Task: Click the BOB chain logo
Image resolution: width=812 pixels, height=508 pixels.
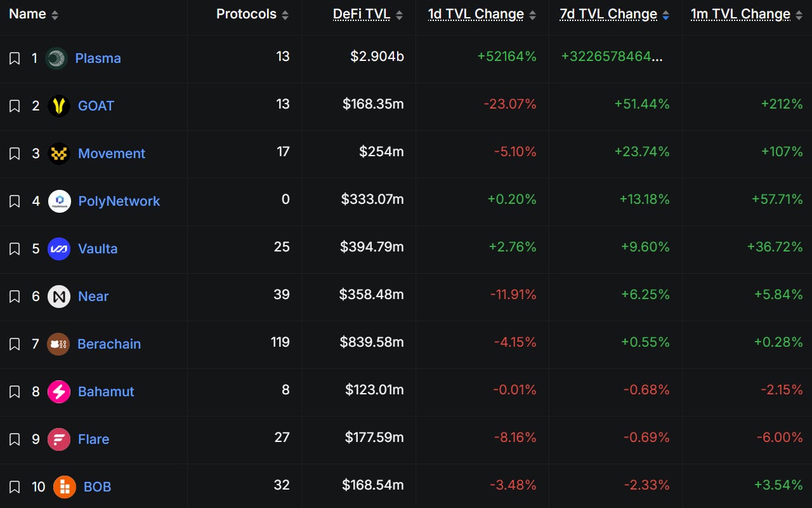Action: pos(65,487)
